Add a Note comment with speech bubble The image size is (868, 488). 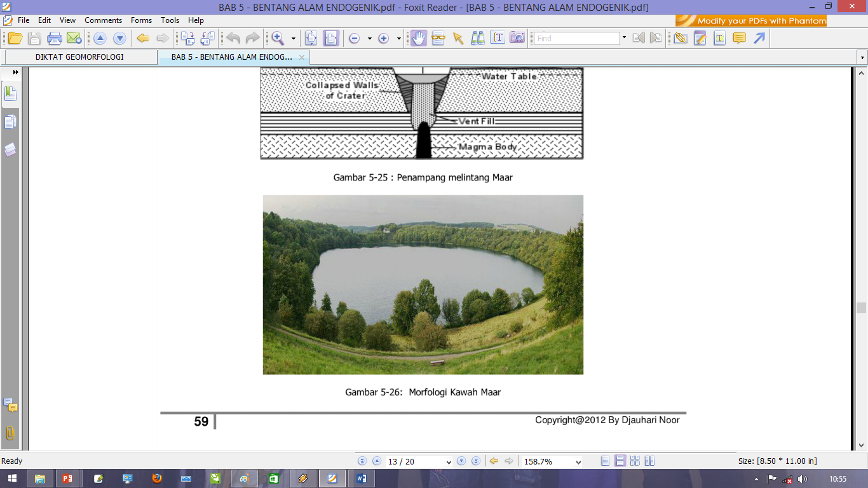point(739,38)
